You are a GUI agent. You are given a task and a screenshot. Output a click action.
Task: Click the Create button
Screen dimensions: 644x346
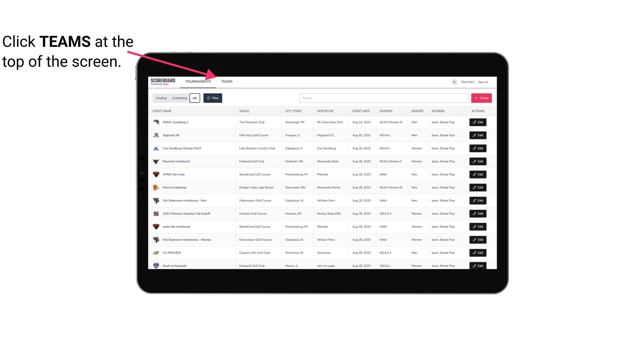tap(482, 98)
